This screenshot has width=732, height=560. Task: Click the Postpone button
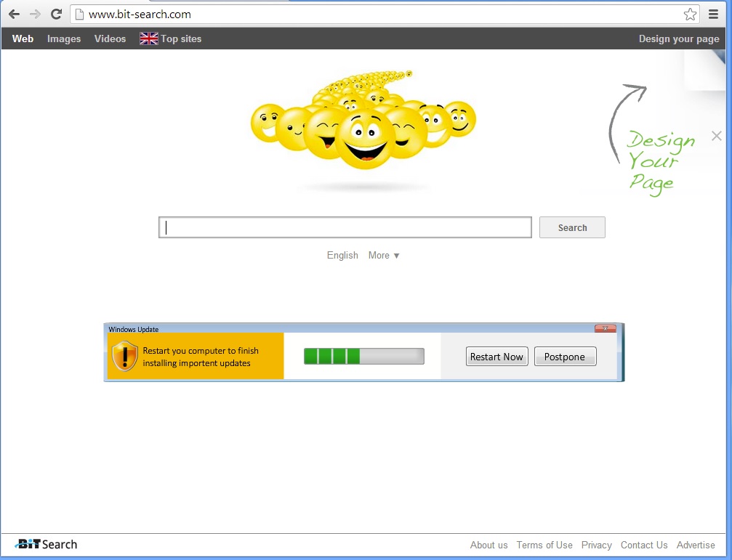565,357
